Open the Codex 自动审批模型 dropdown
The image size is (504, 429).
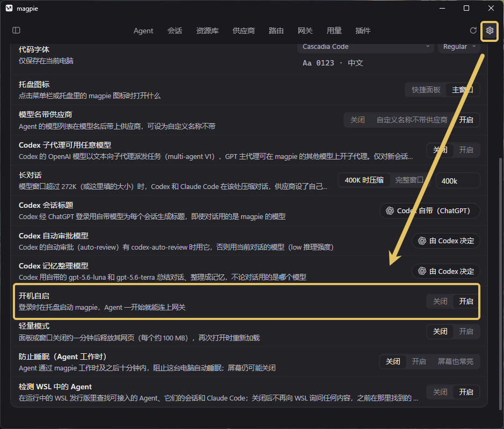tap(446, 241)
